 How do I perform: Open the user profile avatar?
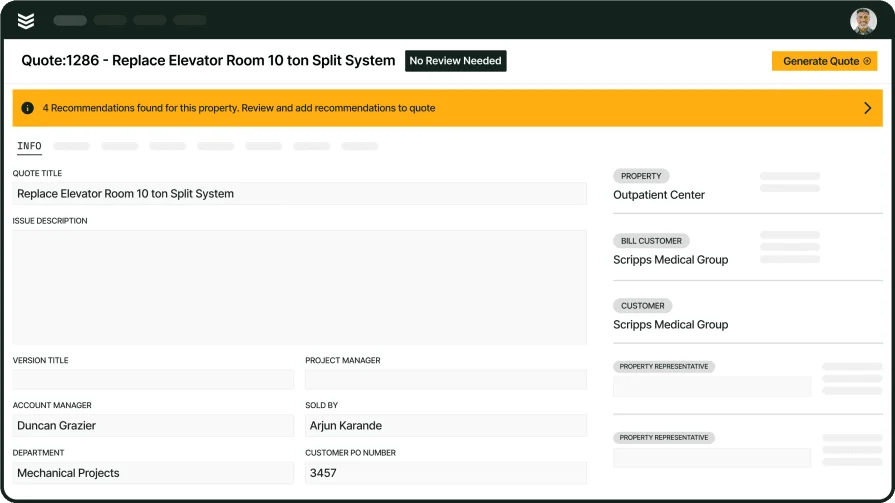tap(863, 21)
